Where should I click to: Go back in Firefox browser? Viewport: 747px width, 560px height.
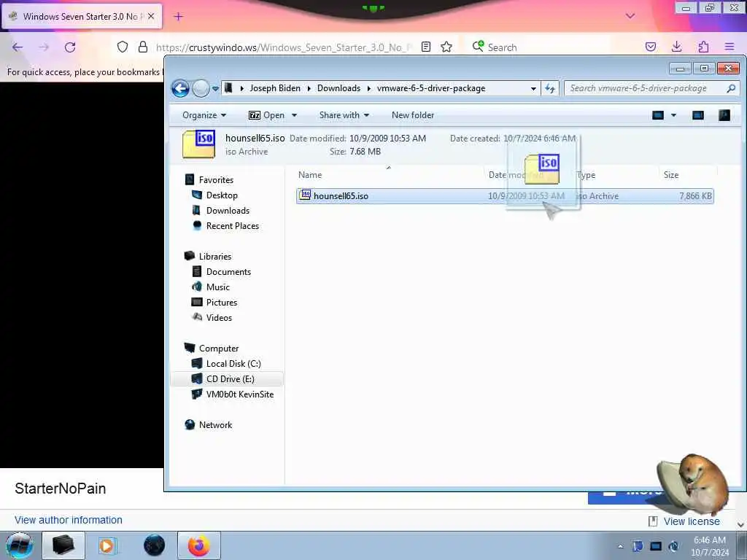pyautogui.click(x=18, y=47)
